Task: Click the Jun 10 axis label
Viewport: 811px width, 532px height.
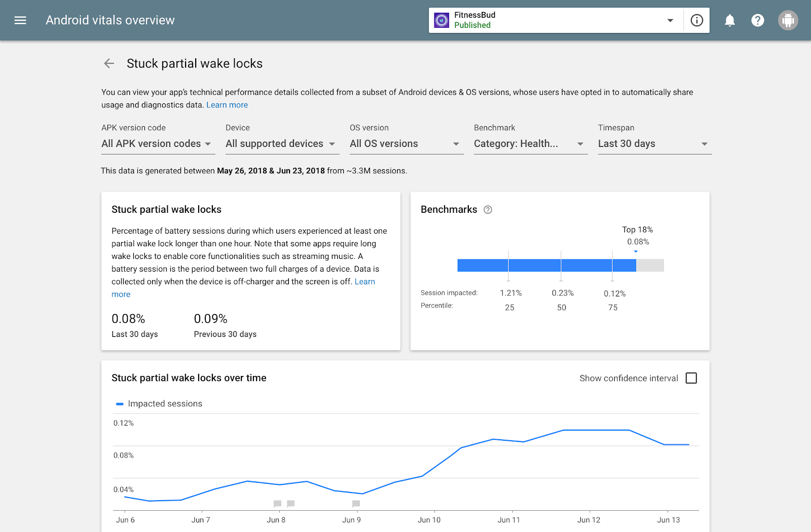Action: tap(429, 520)
